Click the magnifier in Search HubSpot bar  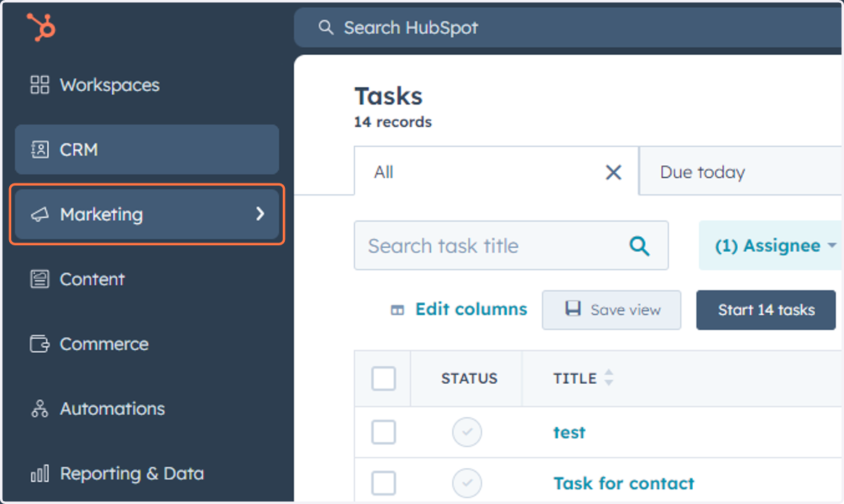[325, 27]
